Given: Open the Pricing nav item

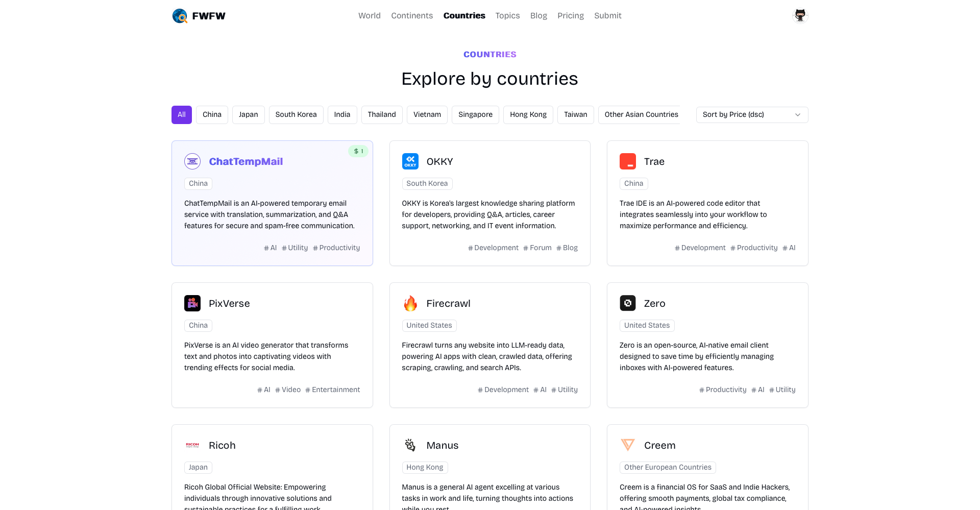Looking at the screenshot, I should (571, 16).
